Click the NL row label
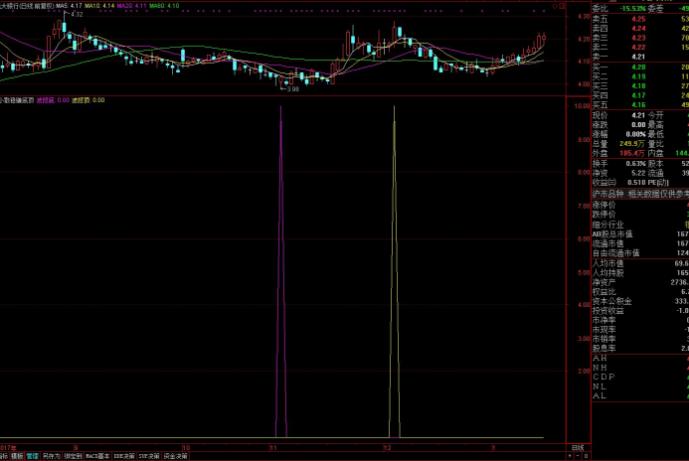Screen dimensions: 689x461 (600, 387)
